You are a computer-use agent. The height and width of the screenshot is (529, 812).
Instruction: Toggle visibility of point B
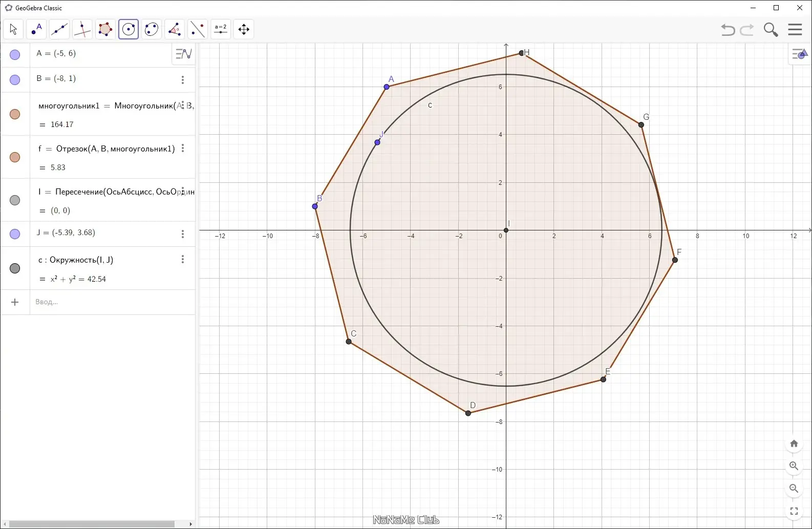15,80
